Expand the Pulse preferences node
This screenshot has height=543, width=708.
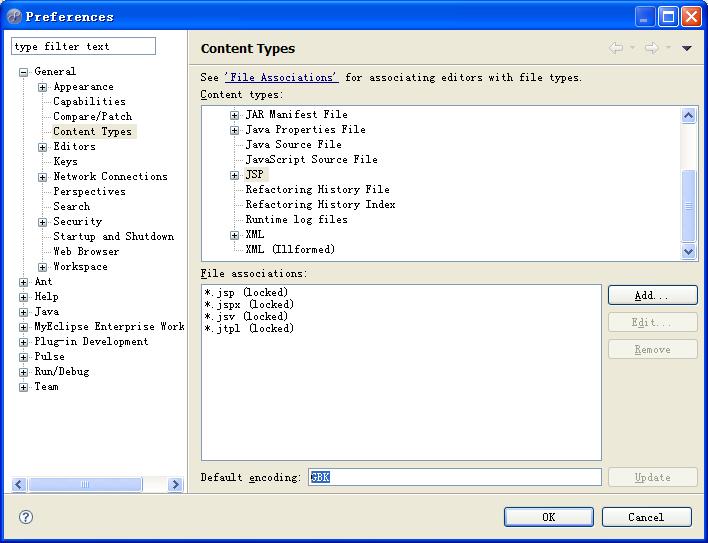pos(23,357)
